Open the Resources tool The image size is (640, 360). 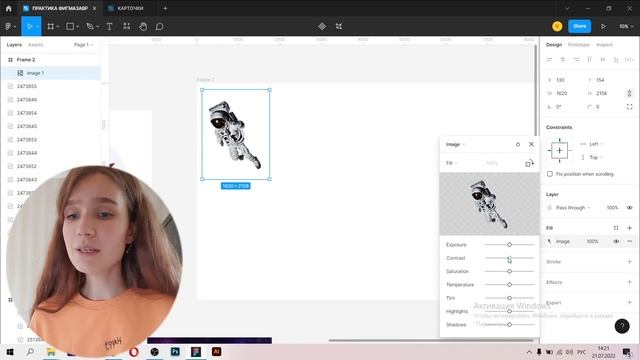pyautogui.click(x=127, y=27)
